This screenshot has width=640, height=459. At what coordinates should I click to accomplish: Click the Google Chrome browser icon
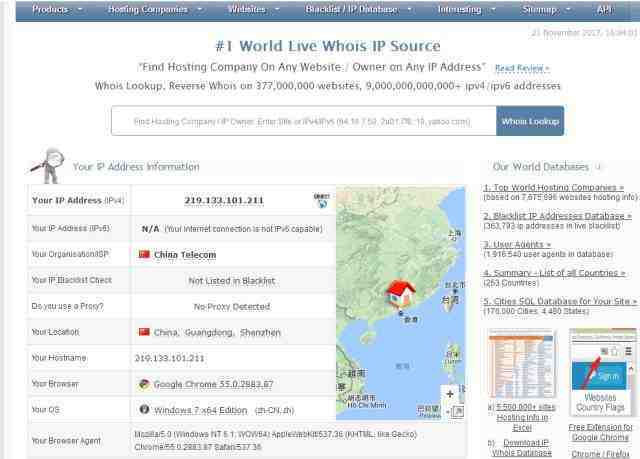tap(144, 384)
